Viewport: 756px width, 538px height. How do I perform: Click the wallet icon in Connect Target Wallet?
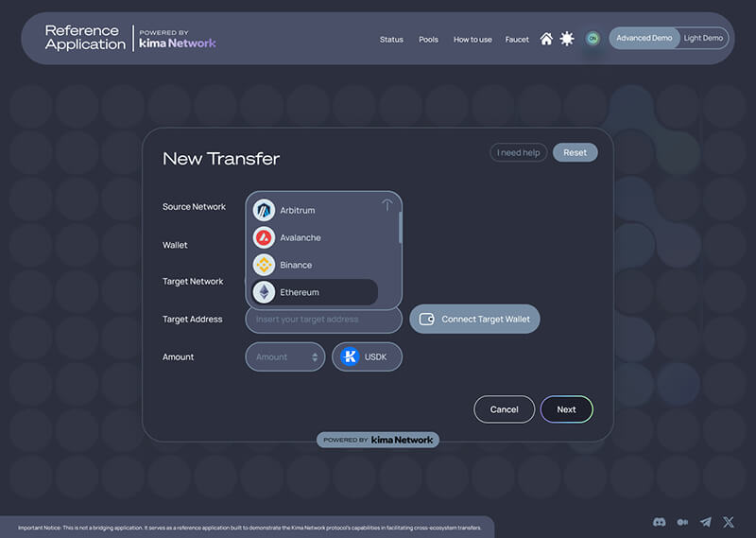click(427, 319)
